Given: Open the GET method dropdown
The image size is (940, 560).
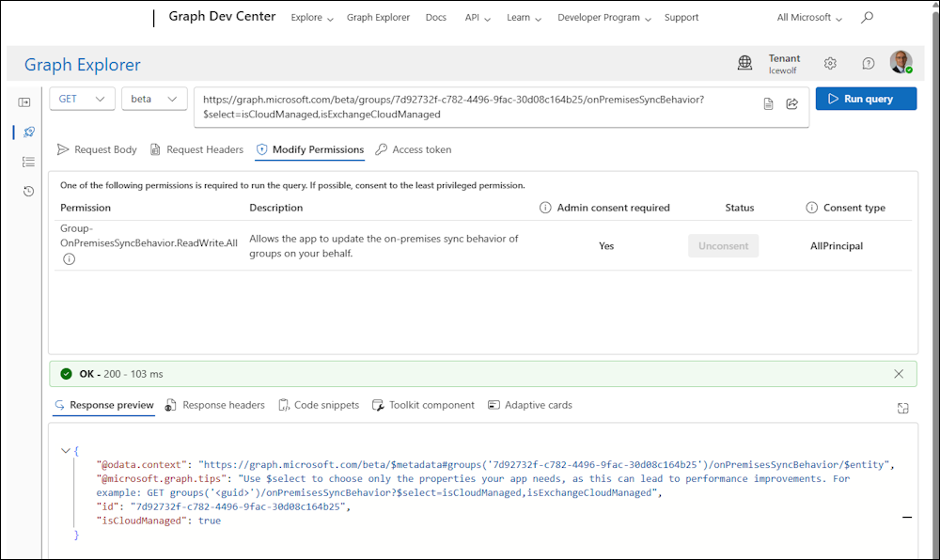Looking at the screenshot, I should 82,99.
